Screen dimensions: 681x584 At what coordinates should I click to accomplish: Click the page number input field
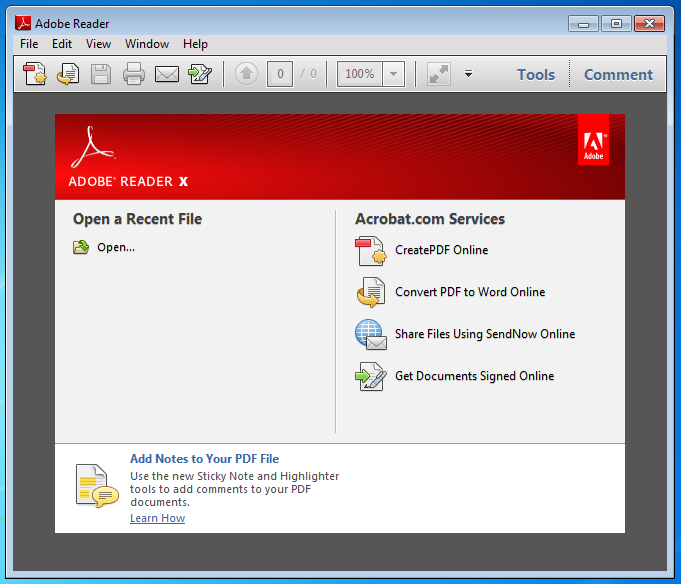[x=280, y=74]
